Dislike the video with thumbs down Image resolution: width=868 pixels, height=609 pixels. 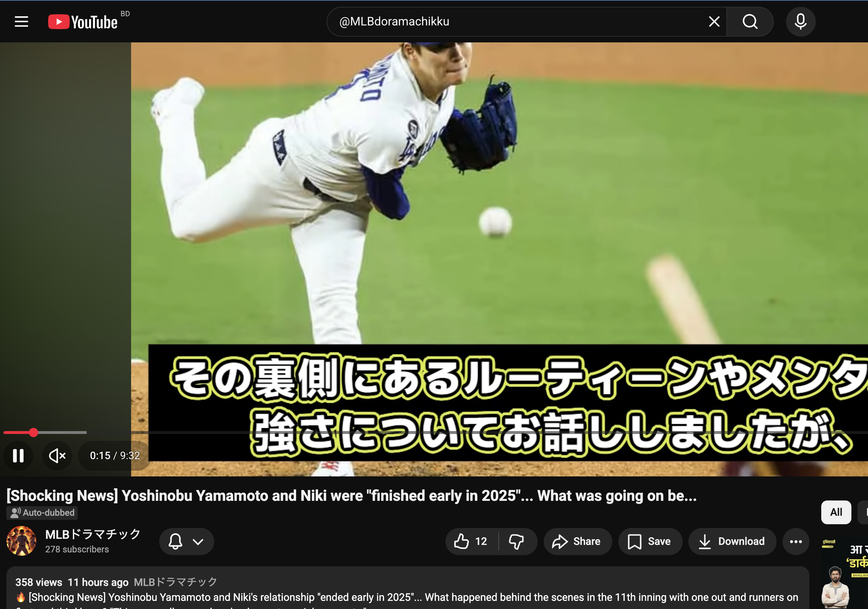[516, 541]
